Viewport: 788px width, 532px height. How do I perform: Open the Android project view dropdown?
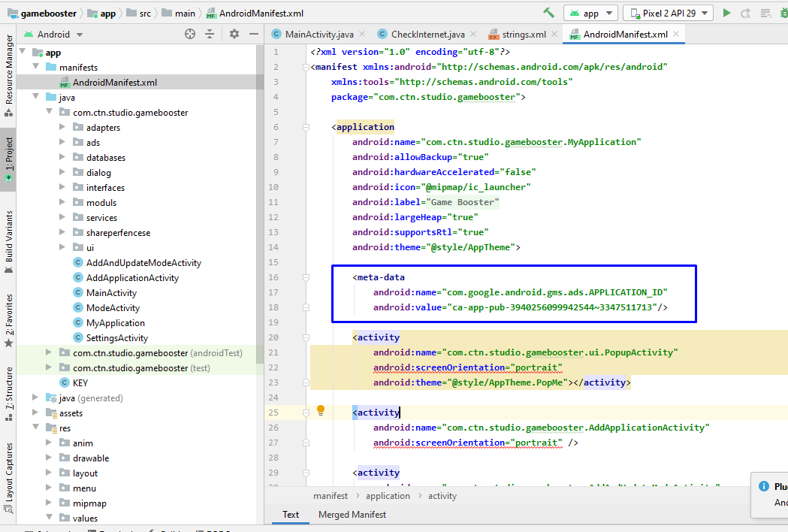click(53, 35)
